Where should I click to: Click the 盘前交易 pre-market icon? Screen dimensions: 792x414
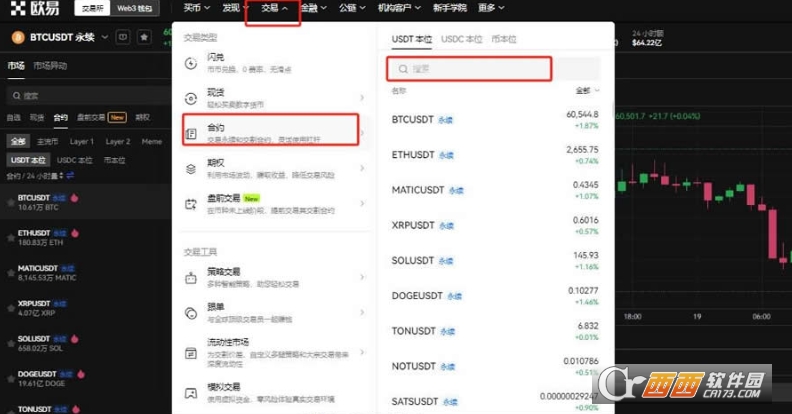pyautogui.click(x=191, y=204)
